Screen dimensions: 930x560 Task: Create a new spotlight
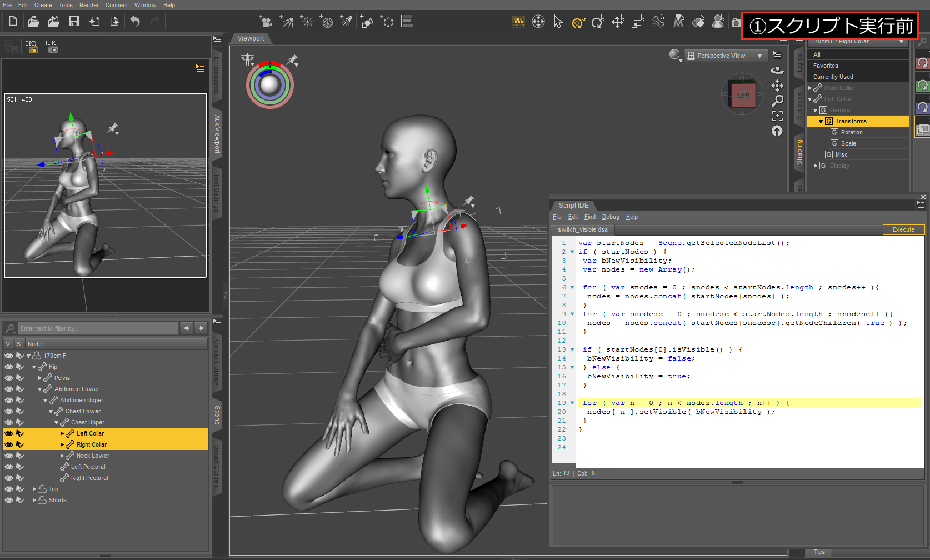tap(346, 22)
